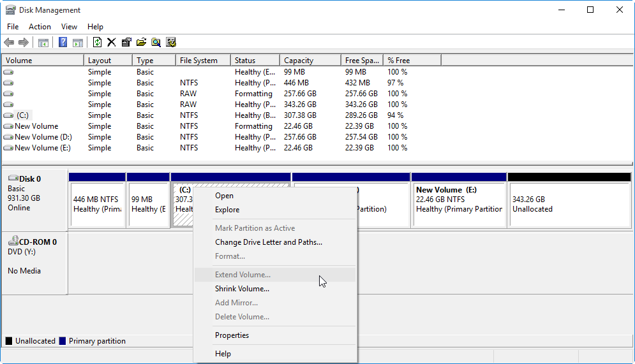Click the Disk 0 drive icon

coord(13,178)
